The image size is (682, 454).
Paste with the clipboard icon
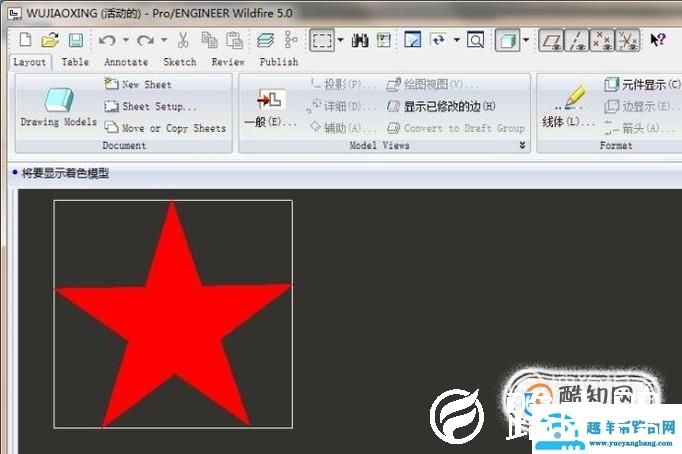pyautogui.click(x=234, y=40)
